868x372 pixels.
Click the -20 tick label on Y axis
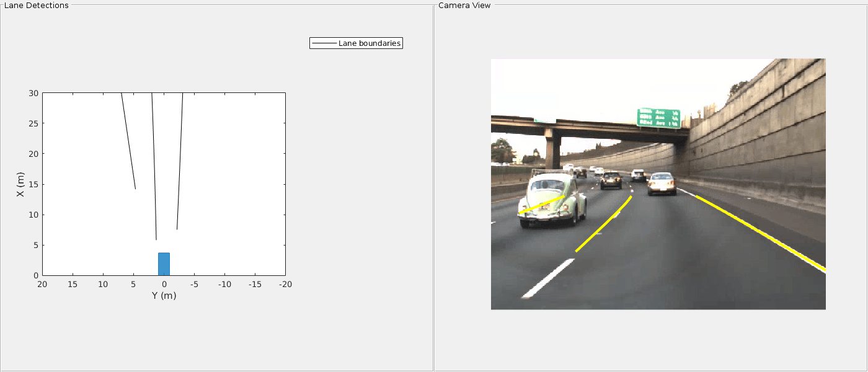click(285, 284)
